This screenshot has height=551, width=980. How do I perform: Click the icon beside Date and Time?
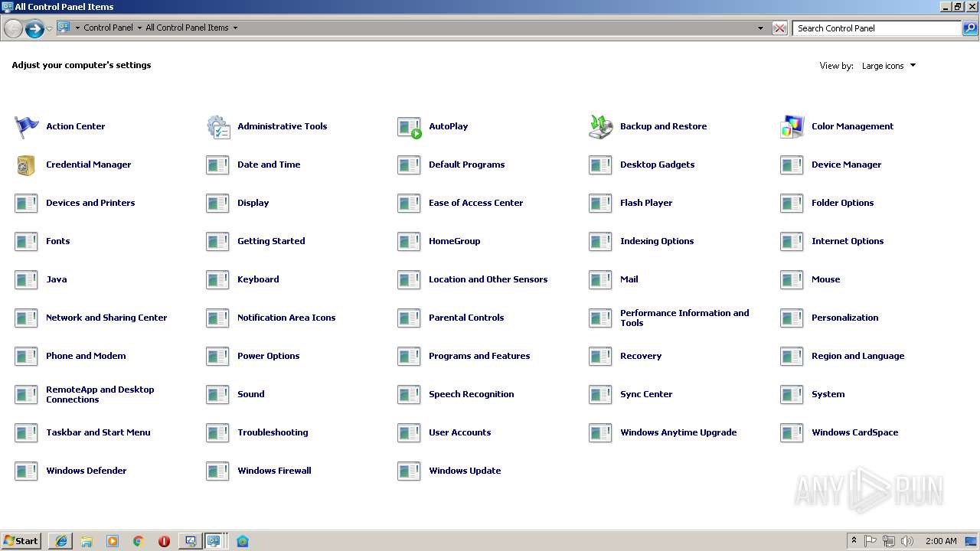point(218,165)
